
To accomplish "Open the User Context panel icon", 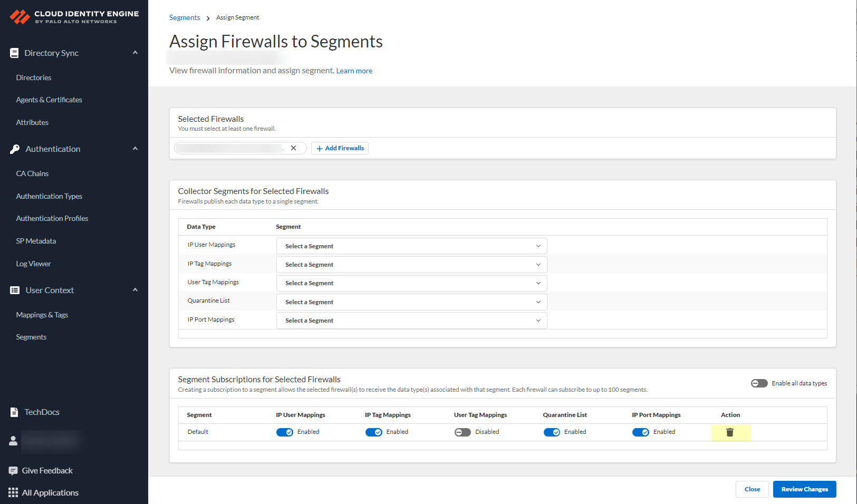I will tap(13, 290).
